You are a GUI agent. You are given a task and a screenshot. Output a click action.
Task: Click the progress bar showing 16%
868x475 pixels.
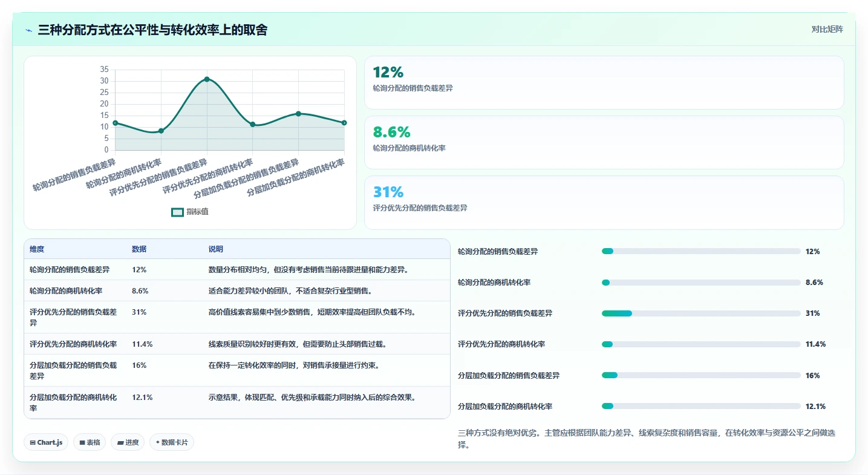pyautogui.click(x=701, y=375)
